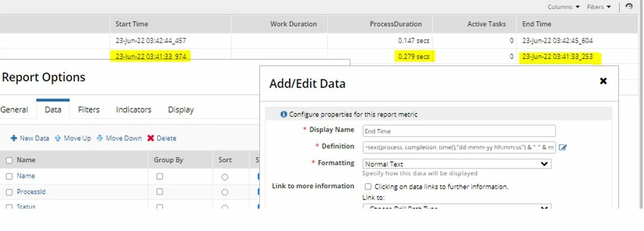
Task: Switch to the General tab
Action: (14, 110)
